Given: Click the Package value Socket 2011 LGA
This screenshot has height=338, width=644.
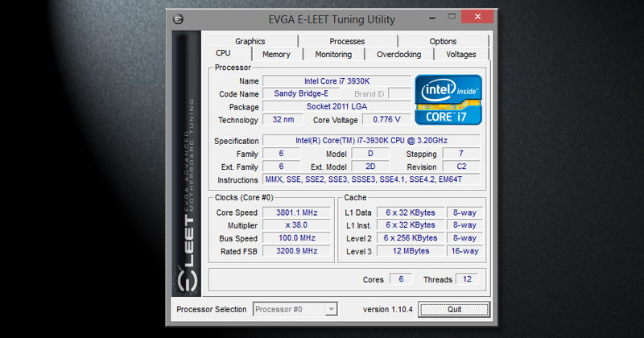Looking at the screenshot, I should click(x=336, y=107).
